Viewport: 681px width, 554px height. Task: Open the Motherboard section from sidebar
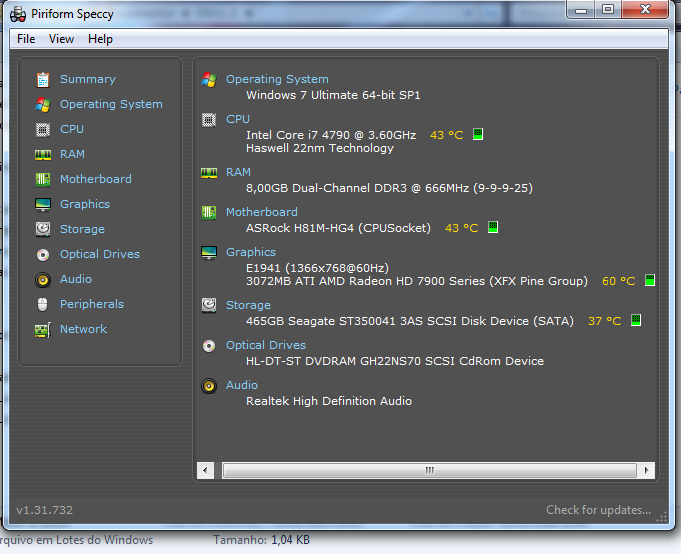click(x=96, y=179)
